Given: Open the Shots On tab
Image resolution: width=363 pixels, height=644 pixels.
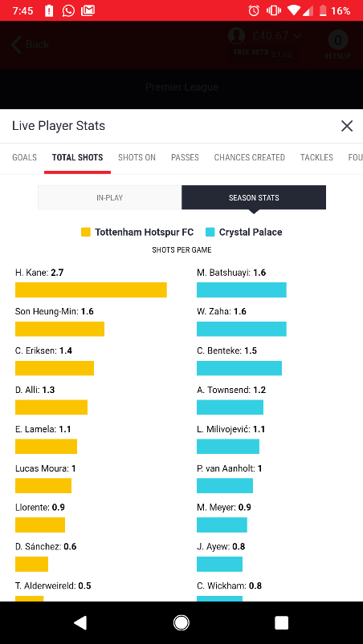Looking at the screenshot, I should tap(137, 157).
